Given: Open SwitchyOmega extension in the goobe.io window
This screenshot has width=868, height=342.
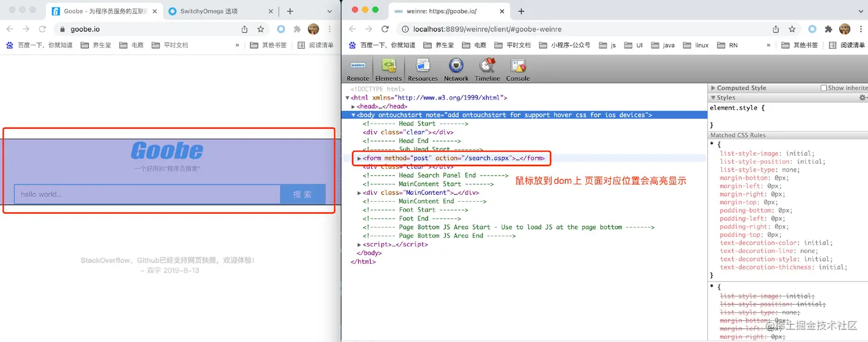Looking at the screenshot, I should tap(281, 29).
